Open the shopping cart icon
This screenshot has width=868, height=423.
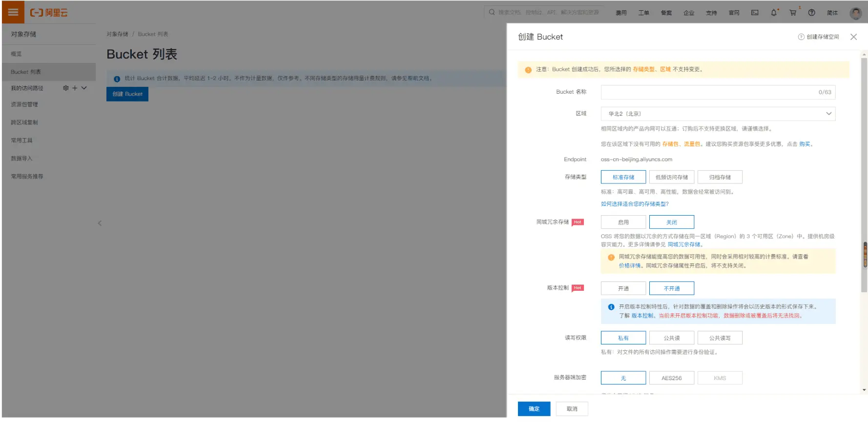click(x=793, y=13)
